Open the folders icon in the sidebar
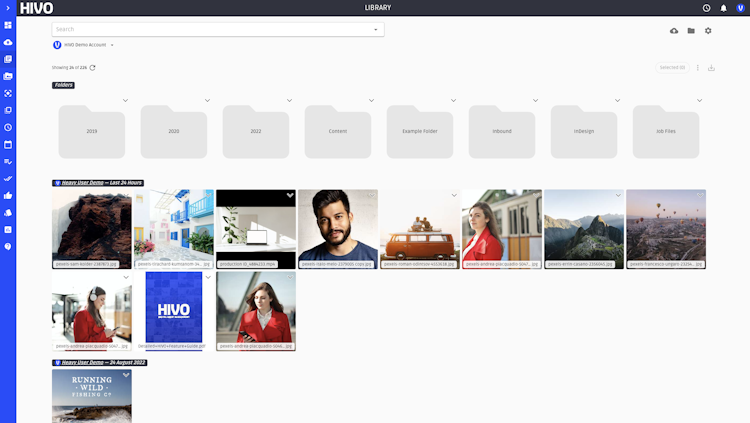This screenshot has width=750, height=423. point(8,76)
